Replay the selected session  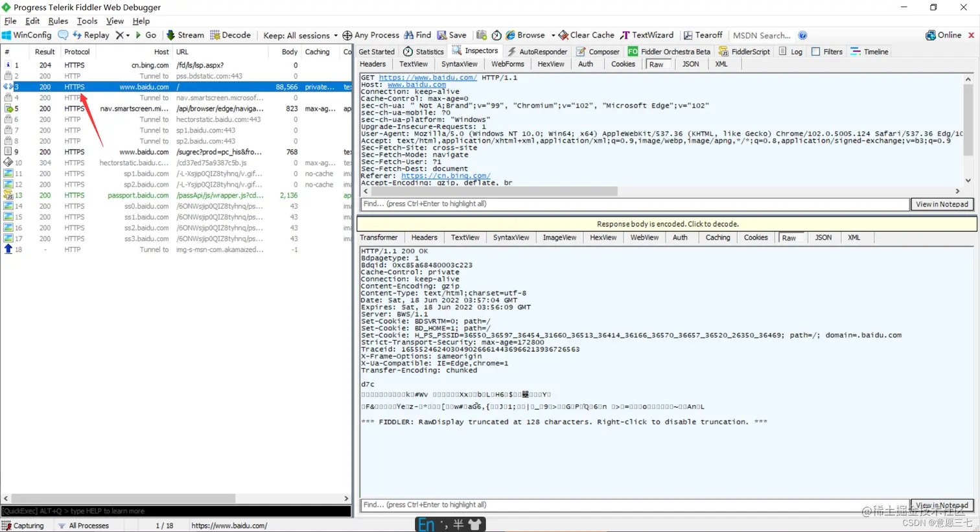(91, 35)
